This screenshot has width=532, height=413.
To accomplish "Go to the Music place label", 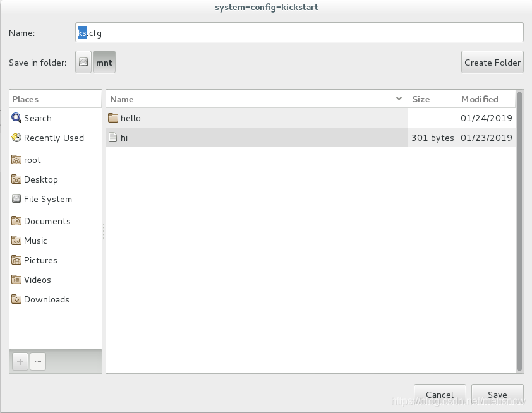I will click(35, 241).
